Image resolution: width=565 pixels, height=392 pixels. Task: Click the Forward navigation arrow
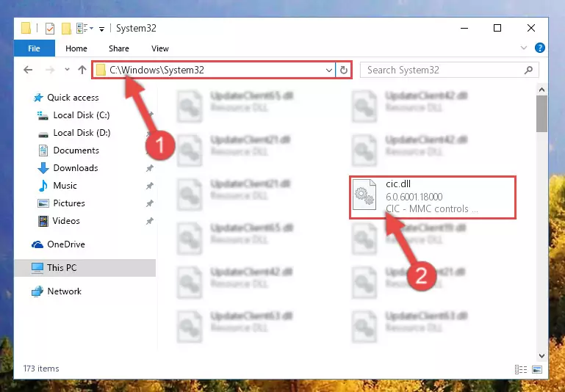point(50,70)
